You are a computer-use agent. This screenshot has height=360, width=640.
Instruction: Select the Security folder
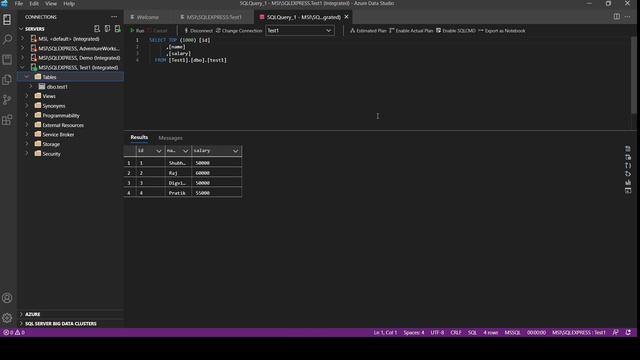click(x=51, y=154)
